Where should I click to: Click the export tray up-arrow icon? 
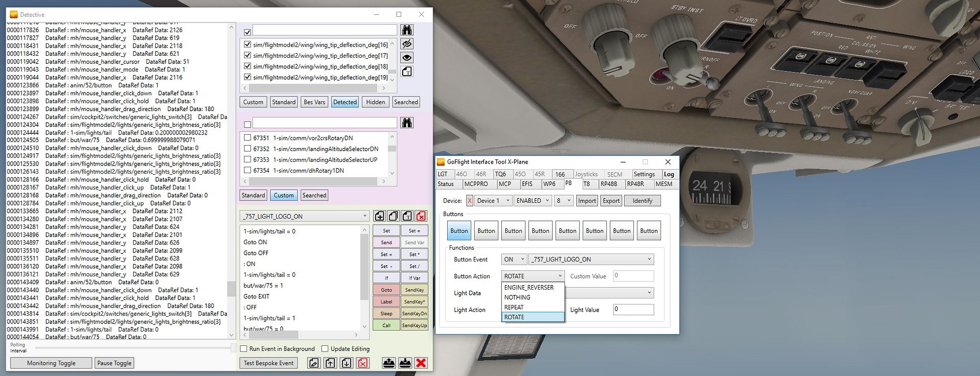pos(389,363)
